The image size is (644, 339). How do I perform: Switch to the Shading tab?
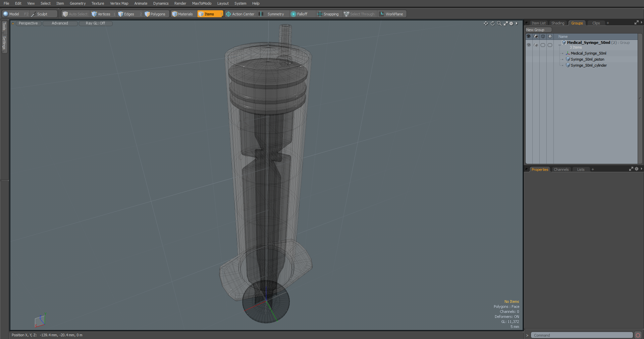(558, 23)
